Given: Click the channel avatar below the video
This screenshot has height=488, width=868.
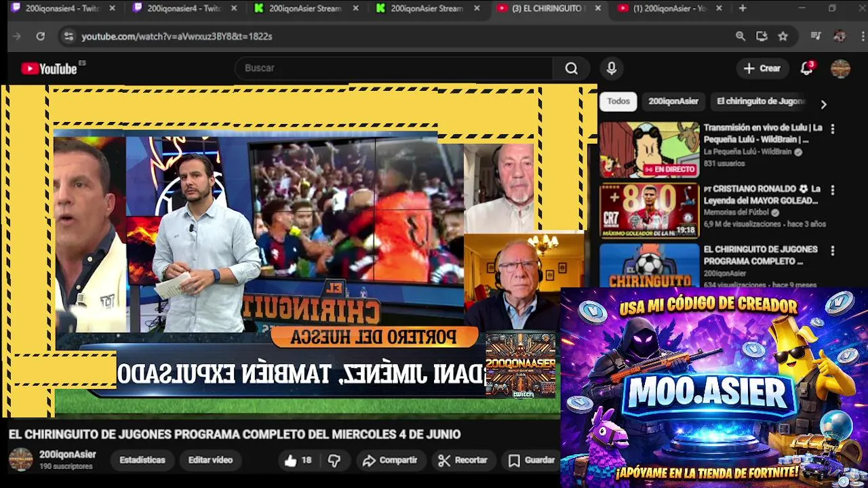Looking at the screenshot, I should click(20, 460).
